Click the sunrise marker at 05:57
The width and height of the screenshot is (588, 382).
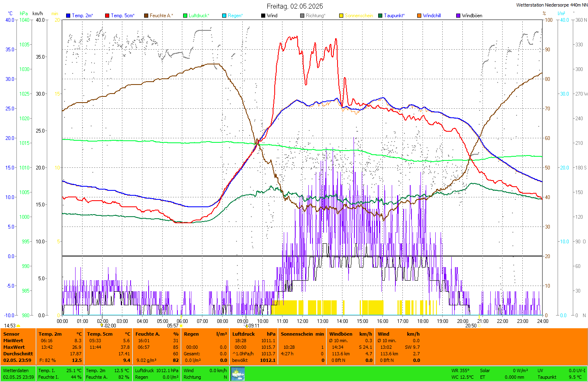[x=181, y=326]
